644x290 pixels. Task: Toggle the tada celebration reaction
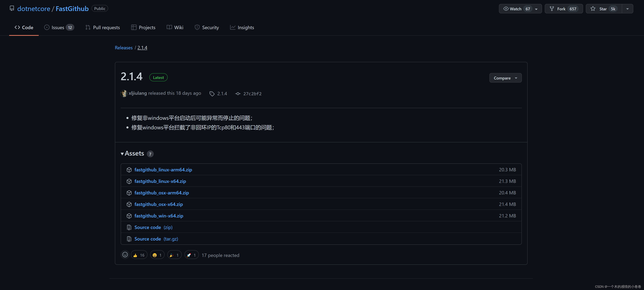click(174, 255)
